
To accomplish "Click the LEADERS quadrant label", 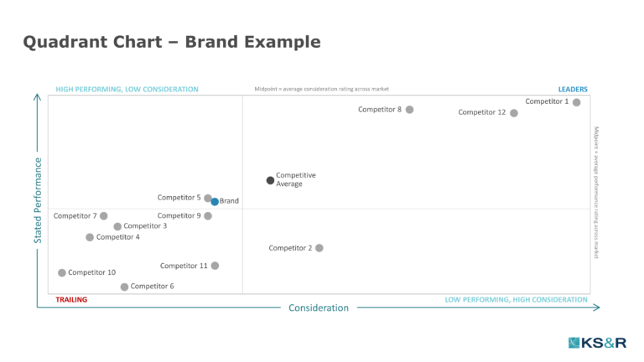I will [573, 90].
